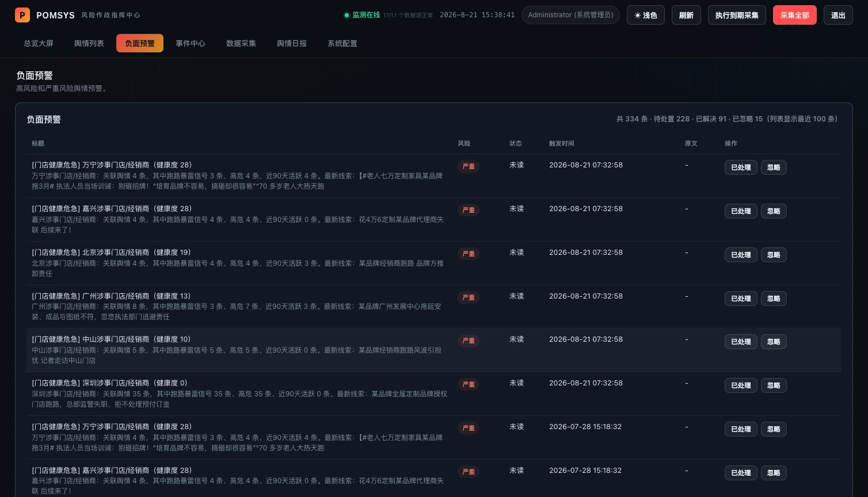This screenshot has height=497, width=868.
Task: Mark 北京 health 19 alert as 已处理
Action: click(741, 255)
